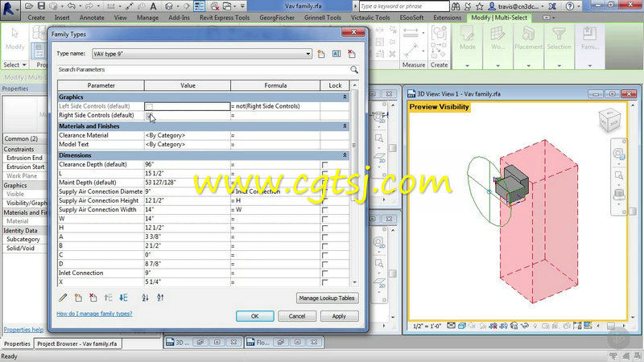
Task: Open the Properties help link
Action: tap(23, 330)
